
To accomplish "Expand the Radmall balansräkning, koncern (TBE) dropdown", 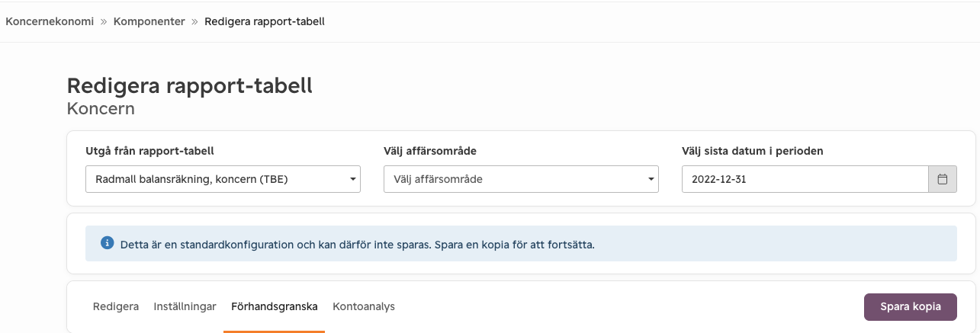I will pyautogui.click(x=223, y=180).
